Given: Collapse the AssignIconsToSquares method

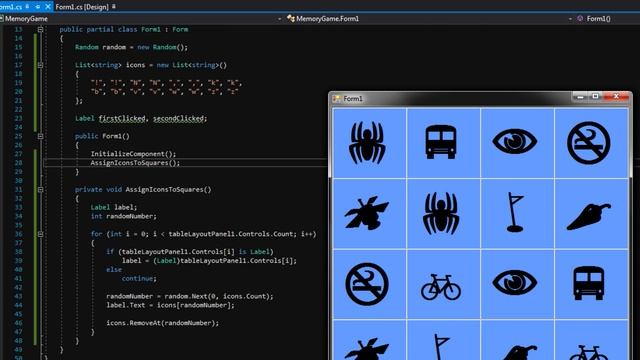Looking at the screenshot, I should click(40, 189).
